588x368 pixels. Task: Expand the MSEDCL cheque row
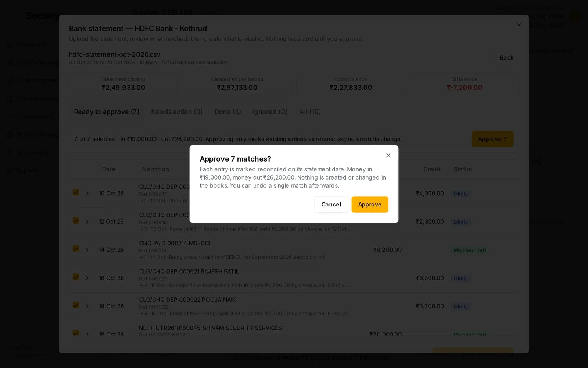tap(87, 250)
